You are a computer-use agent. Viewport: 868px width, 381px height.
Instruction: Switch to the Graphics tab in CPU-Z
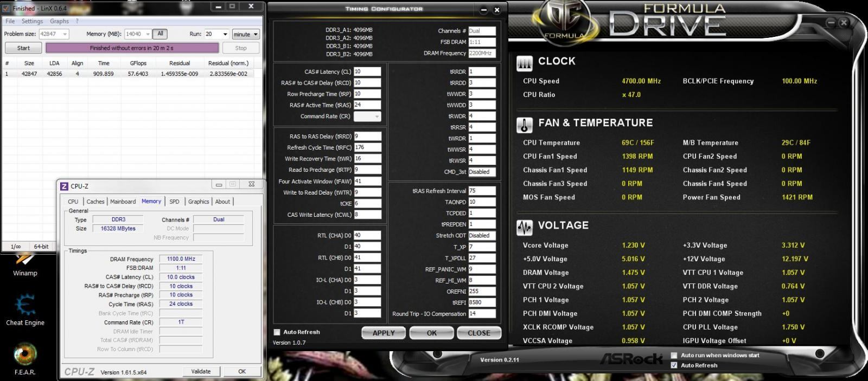[199, 202]
